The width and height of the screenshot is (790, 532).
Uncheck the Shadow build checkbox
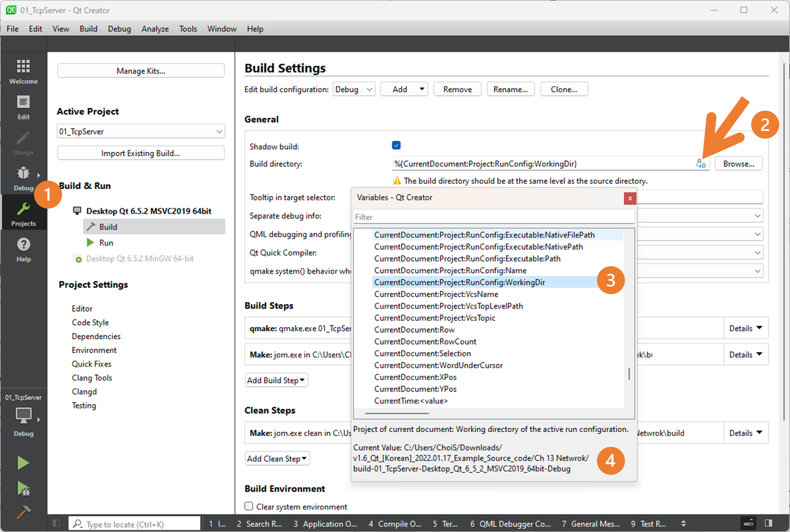pyautogui.click(x=396, y=145)
